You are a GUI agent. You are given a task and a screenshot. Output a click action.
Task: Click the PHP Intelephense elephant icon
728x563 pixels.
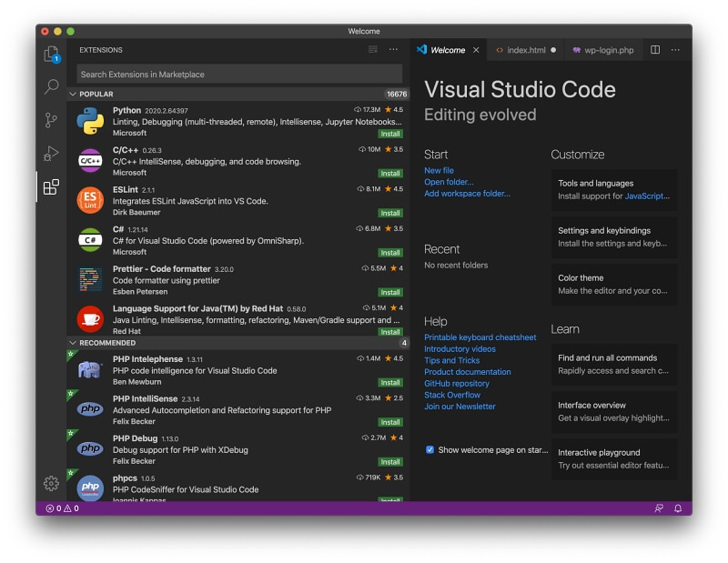coord(90,370)
